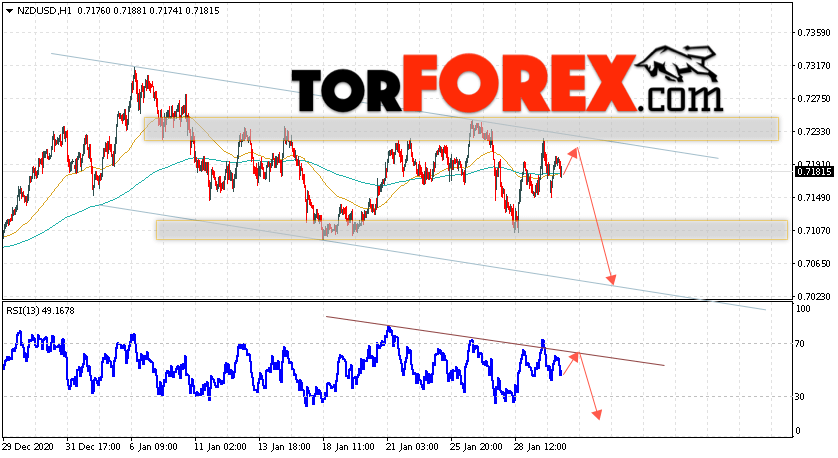Select the RSI scale value 30
The width and height of the screenshot is (838, 458).
click(x=800, y=397)
